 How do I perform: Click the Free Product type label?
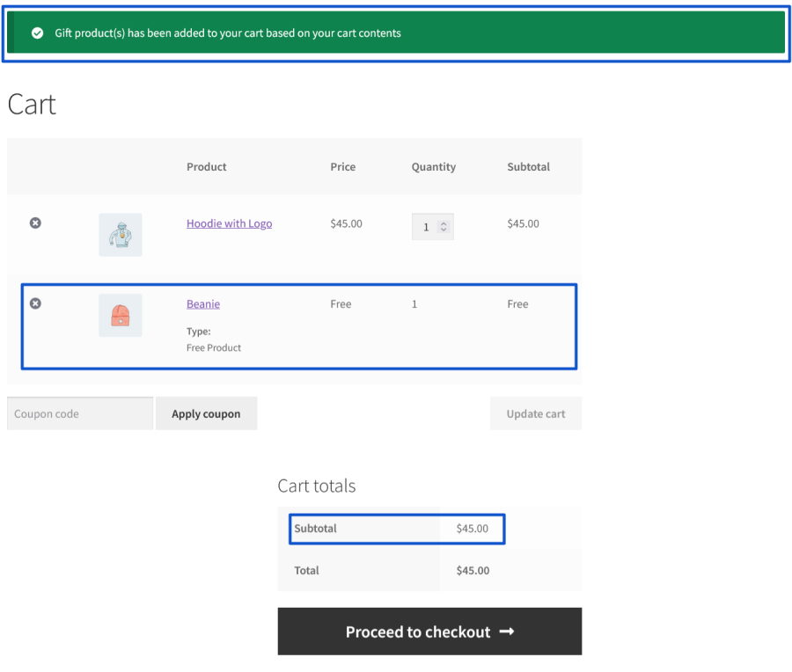214,347
